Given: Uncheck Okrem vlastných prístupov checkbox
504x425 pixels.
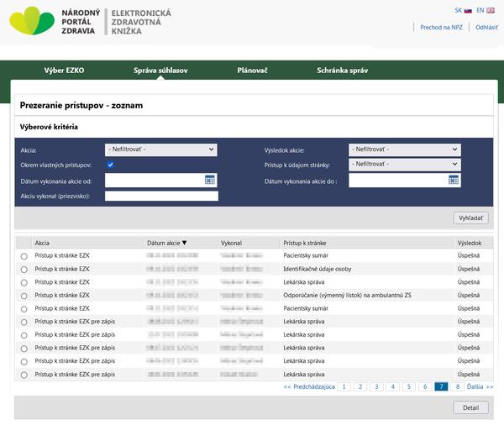Looking at the screenshot, I should click(110, 165).
